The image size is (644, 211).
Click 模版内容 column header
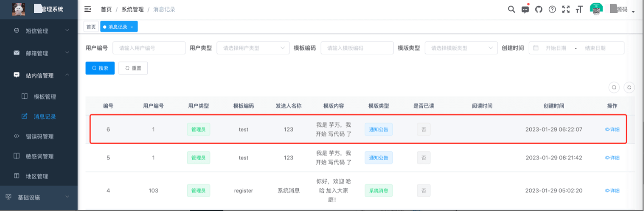click(334, 106)
